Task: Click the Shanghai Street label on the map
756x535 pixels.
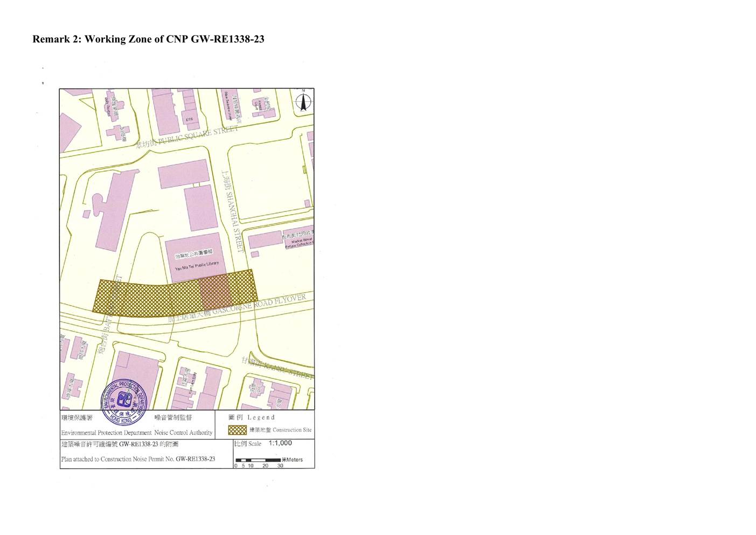Action: [233, 213]
